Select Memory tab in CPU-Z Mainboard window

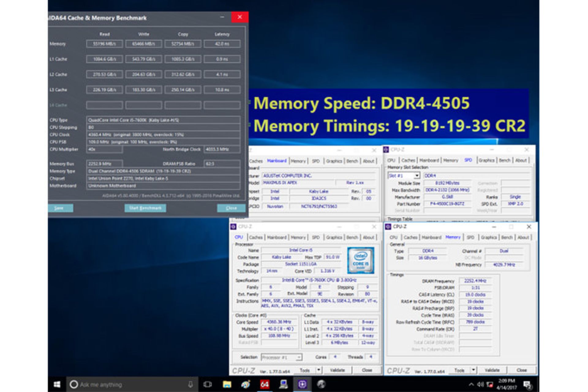(298, 161)
